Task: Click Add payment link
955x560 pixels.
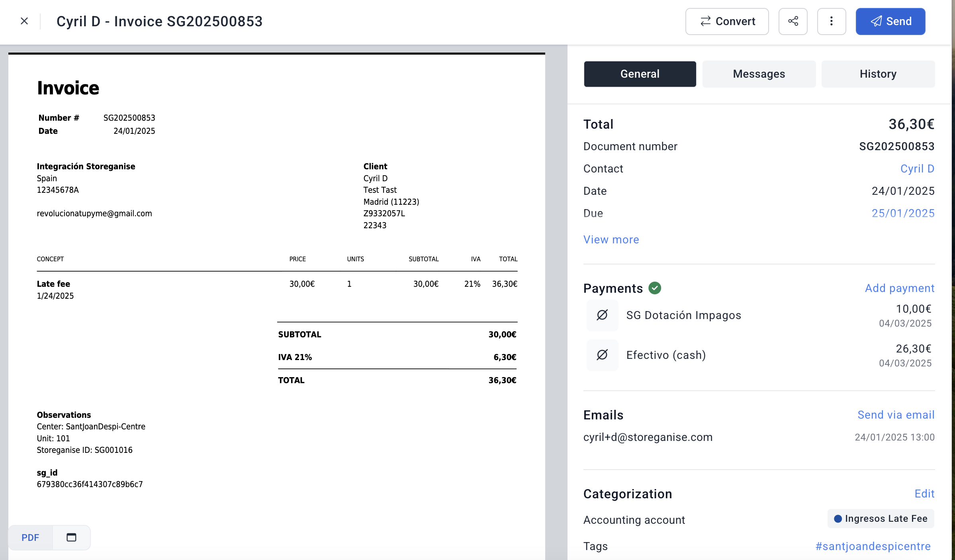Action: tap(899, 288)
